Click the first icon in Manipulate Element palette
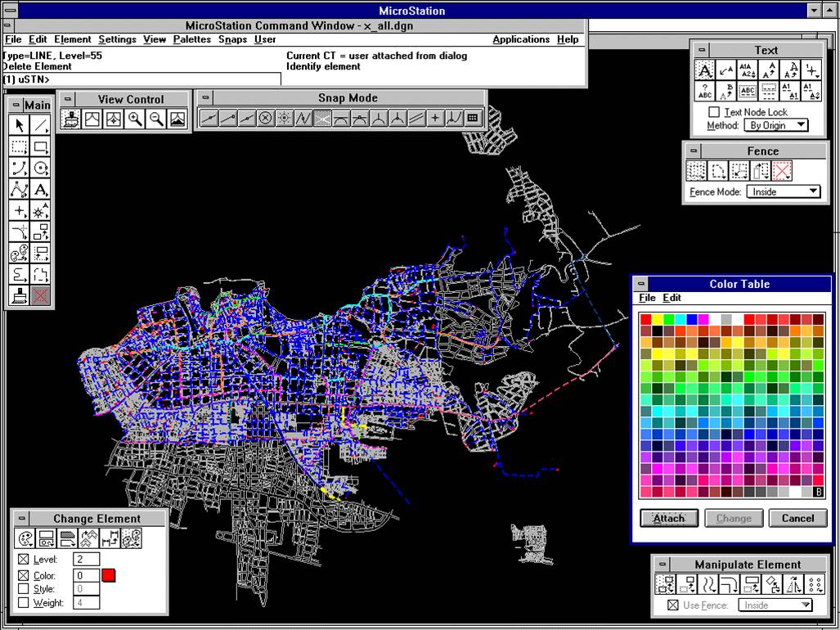The height and width of the screenshot is (630, 840). point(665,584)
